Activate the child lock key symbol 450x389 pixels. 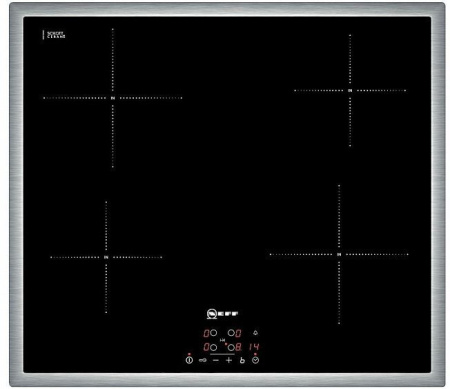coord(203,360)
